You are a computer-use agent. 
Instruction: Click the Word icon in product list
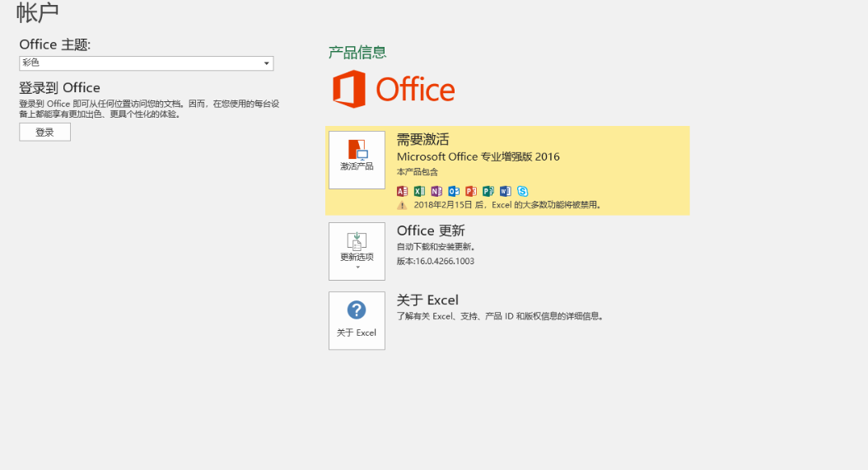click(506, 191)
